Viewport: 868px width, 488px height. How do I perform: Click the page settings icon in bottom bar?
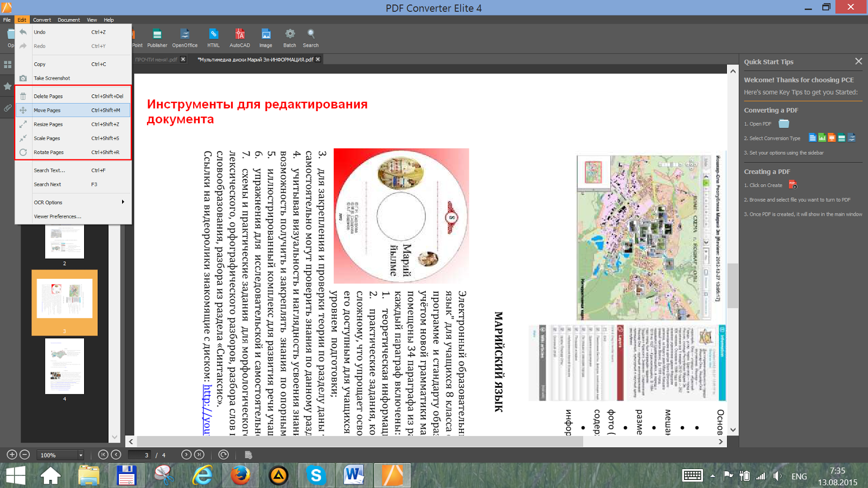point(248,455)
